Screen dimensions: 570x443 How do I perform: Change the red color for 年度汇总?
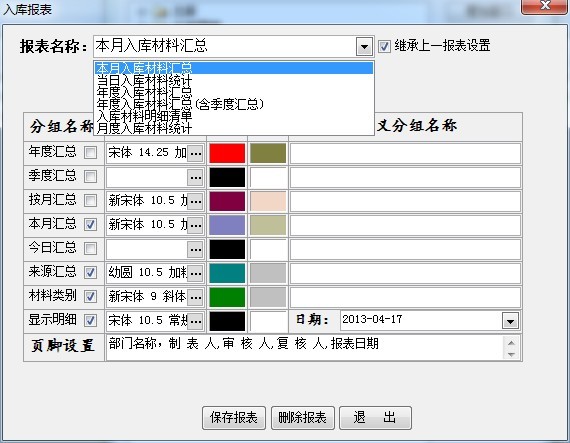pyautogui.click(x=227, y=153)
